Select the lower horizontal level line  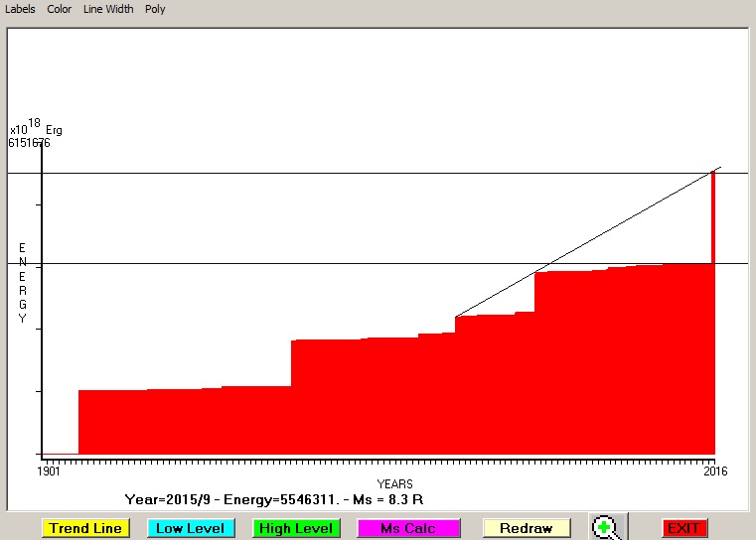(x=298, y=263)
